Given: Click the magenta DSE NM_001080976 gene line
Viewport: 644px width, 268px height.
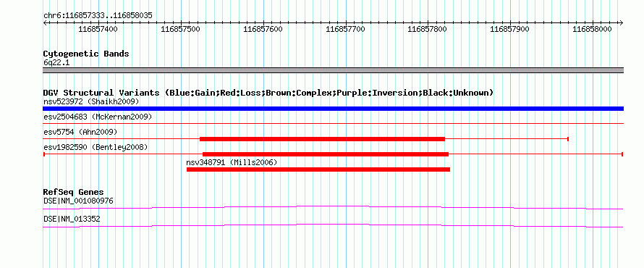Looking at the screenshot, I should (333, 208).
